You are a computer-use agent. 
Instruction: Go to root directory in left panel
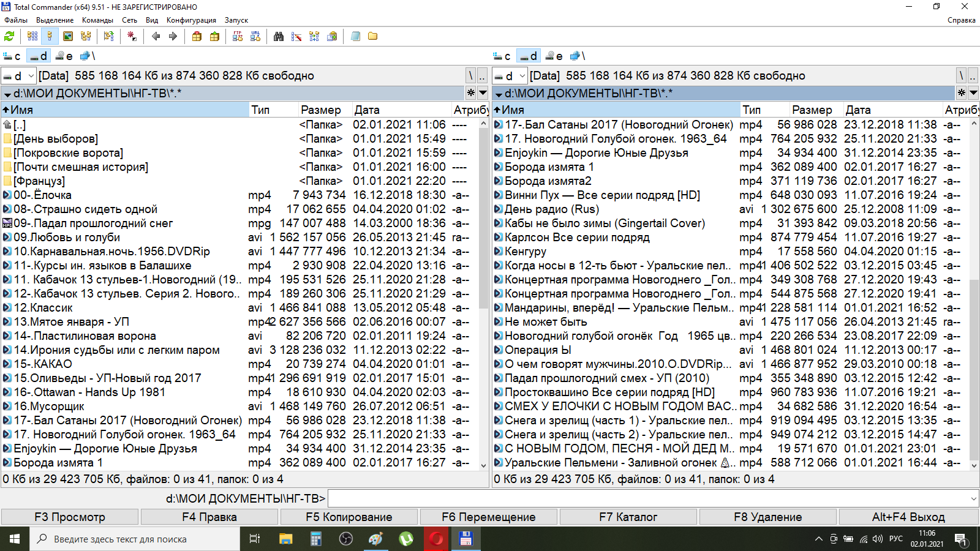click(470, 76)
